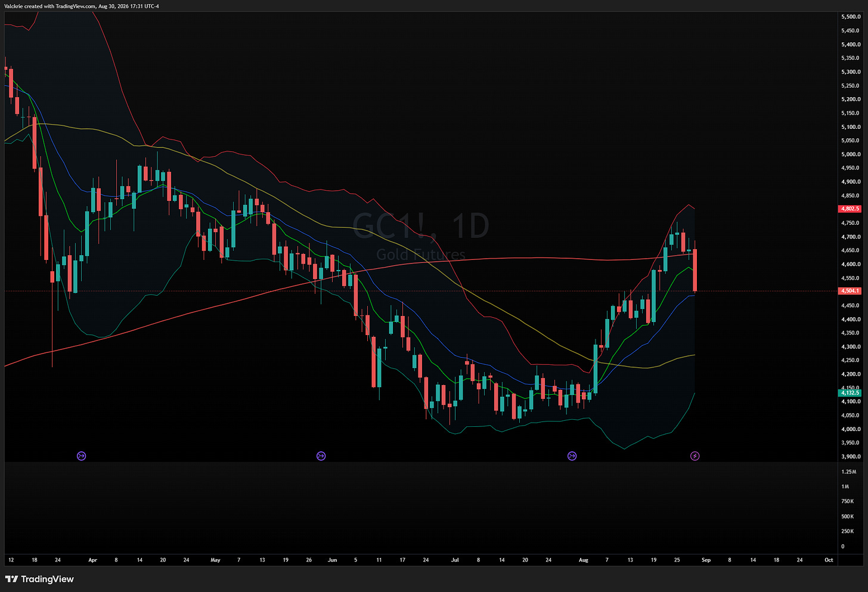Click the green 4,132.5 price label
868x592 pixels.
point(850,393)
